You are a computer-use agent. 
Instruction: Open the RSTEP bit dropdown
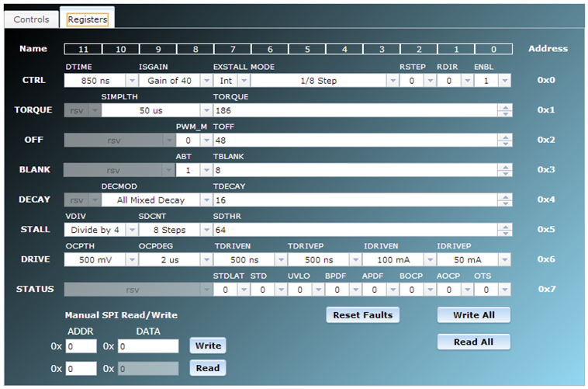[x=418, y=80]
